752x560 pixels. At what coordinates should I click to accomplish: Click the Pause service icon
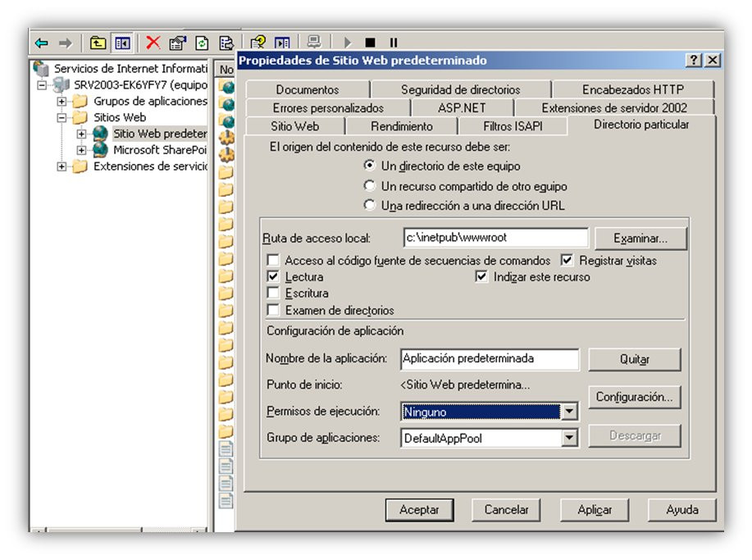point(394,43)
